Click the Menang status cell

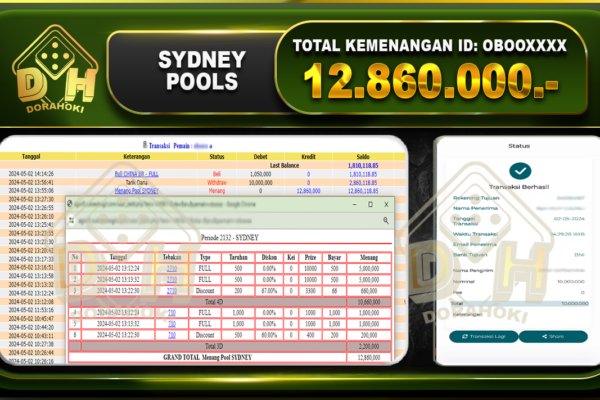click(217, 191)
